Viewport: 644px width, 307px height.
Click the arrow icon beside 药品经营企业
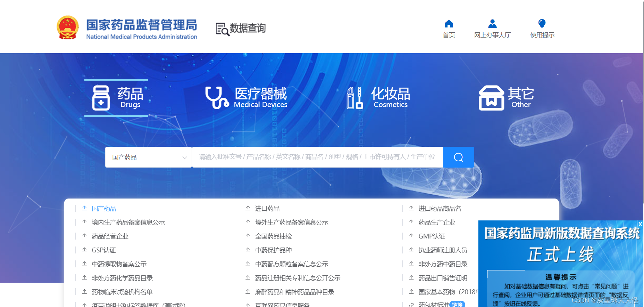(84, 236)
